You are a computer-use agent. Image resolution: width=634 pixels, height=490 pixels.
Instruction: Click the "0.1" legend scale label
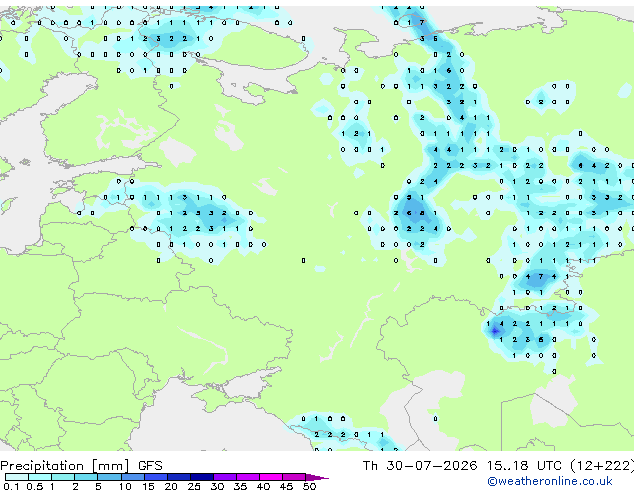[x=11, y=486]
